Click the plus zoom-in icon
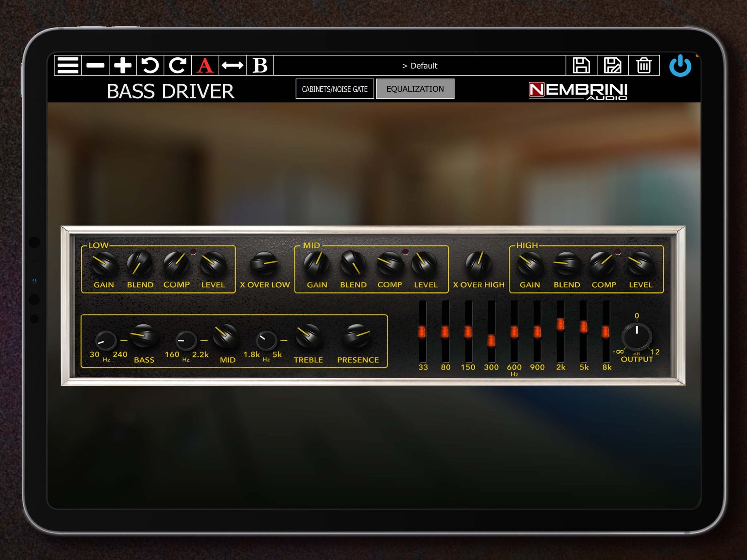This screenshot has height=560, width=747. point(123,66)
